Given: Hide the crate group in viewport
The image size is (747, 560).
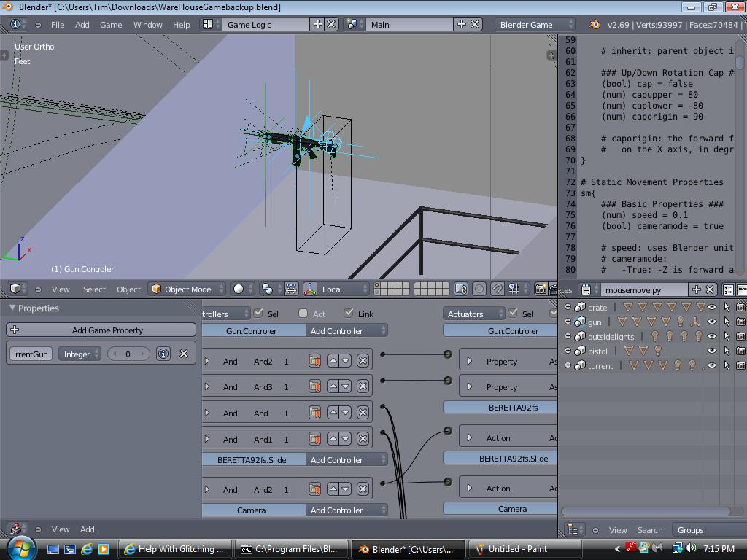Looking at the screenshot, I should (x=712, y=307).
